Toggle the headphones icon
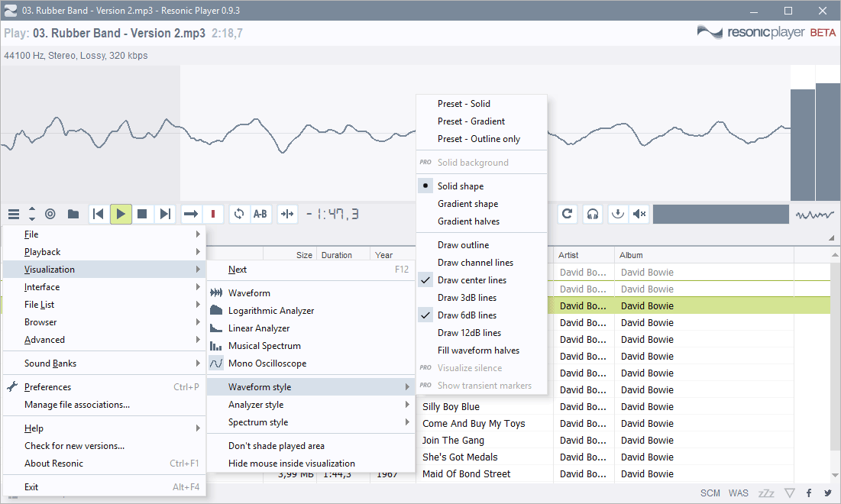841x504 pixels. (x=592, y=214)
